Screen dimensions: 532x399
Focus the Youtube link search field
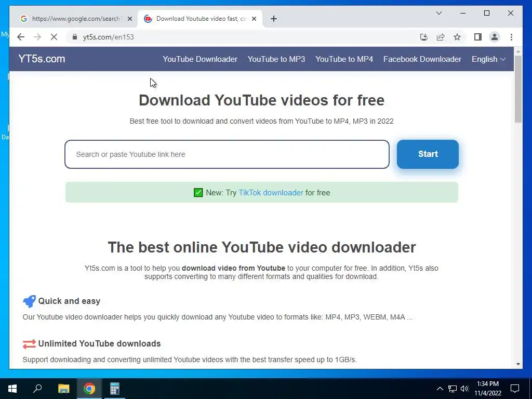pyautogui.click(x=227, y=154)
